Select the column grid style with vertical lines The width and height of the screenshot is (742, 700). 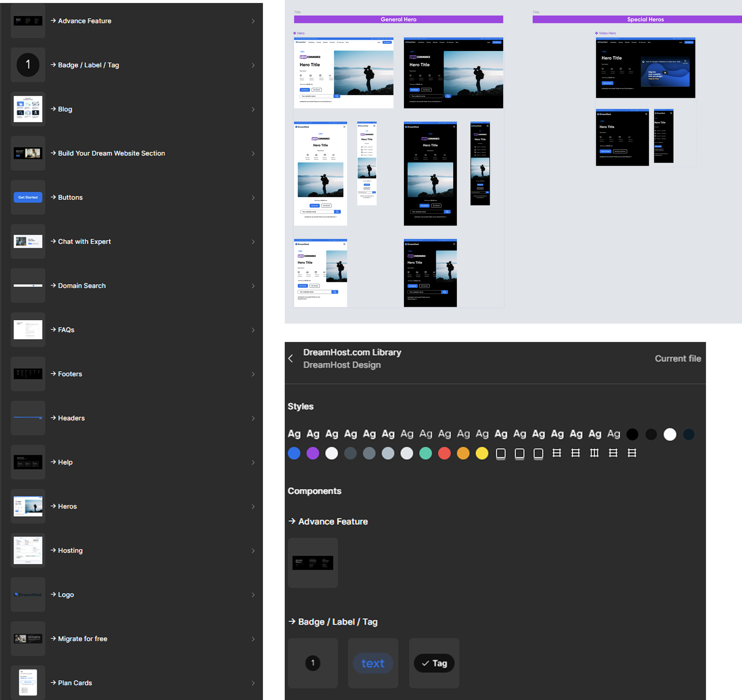pyautogui.click(x=594, y=453)
